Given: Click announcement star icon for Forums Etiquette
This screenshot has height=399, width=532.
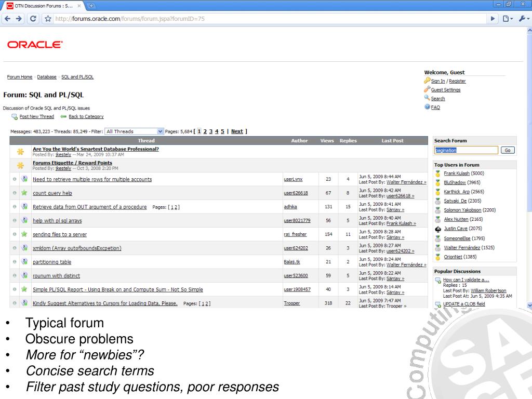Looking at the screenshot, I should point(20,166).
